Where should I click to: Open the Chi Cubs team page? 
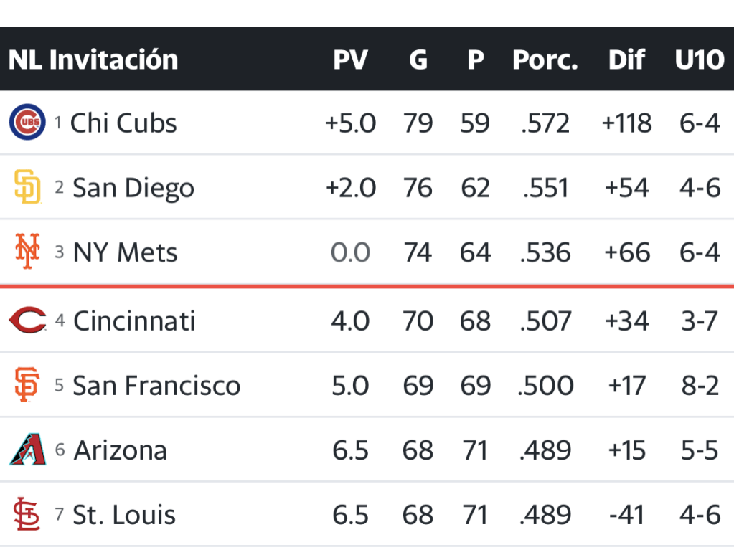coord(123,123)
